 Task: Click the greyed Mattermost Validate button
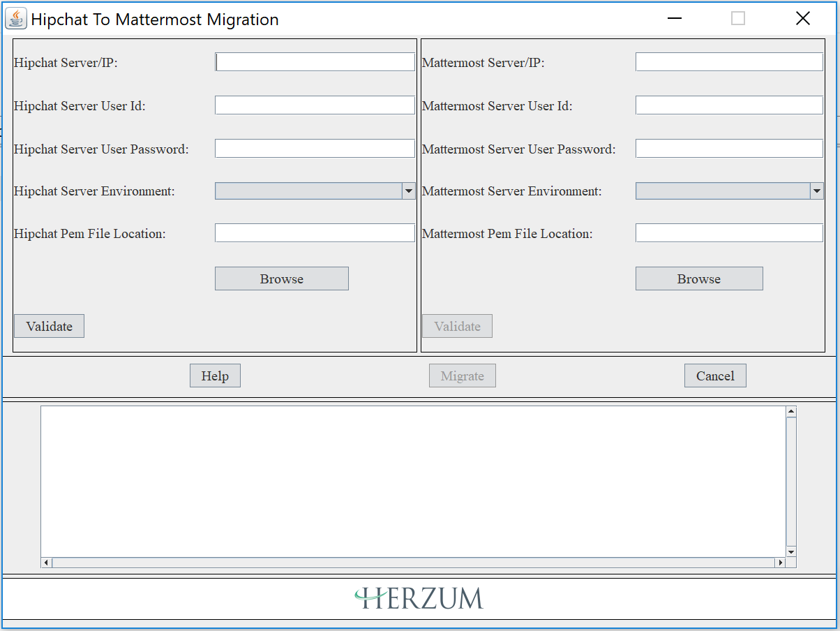(458, 326)
